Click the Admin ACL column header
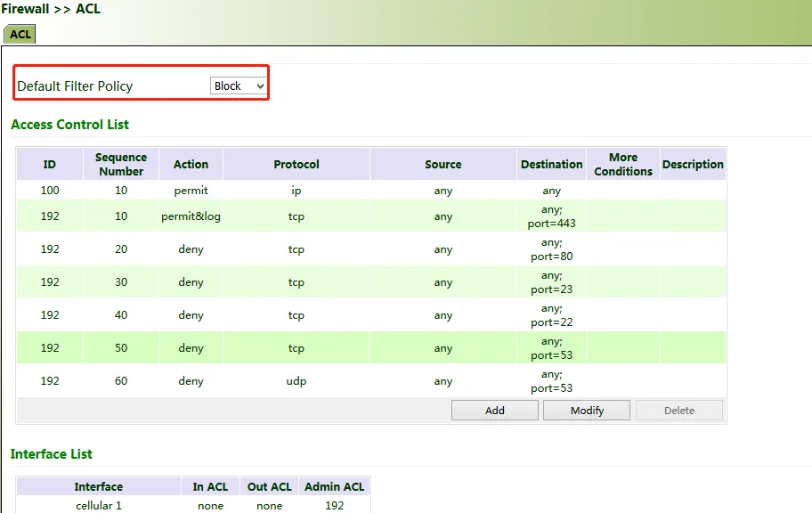 pos(334,486)
